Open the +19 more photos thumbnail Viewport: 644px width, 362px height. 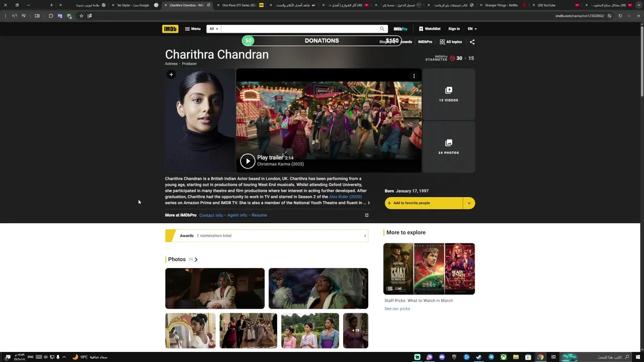[x=356, y=331]
